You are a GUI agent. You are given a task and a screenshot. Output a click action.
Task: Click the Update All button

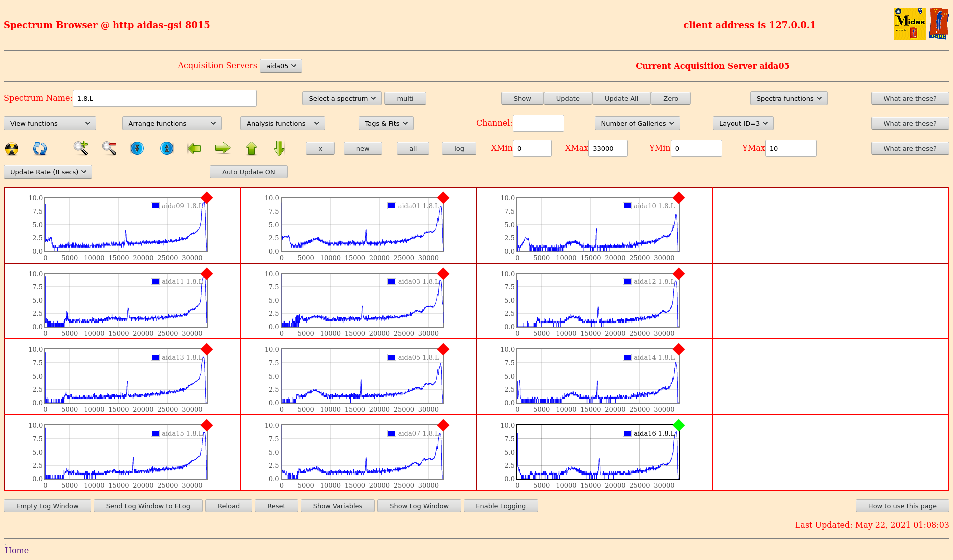click(621, 98)
